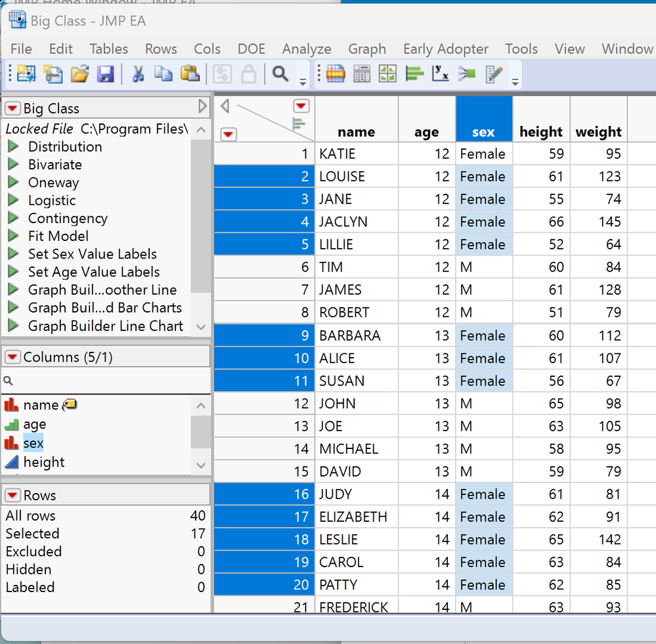Click the height column continuous icon
Viewport: 656px width, 644px height.
click(11, 462)
